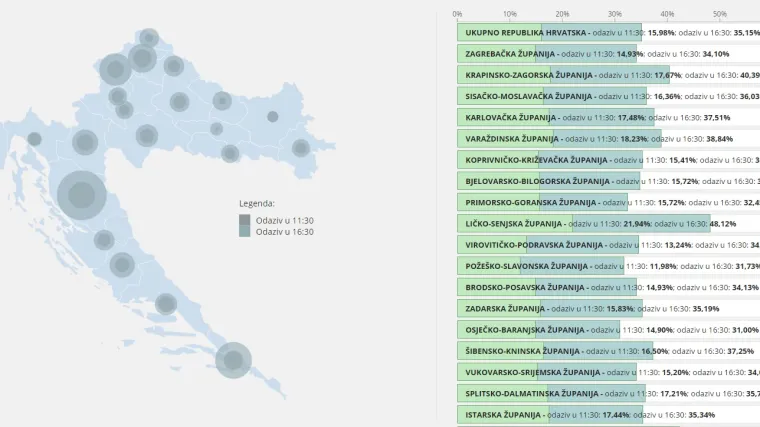This screenshot has width=760, height=427.
Task: Select the small bubble on the Istria peninsula
Action: click(x=34, y=139)
